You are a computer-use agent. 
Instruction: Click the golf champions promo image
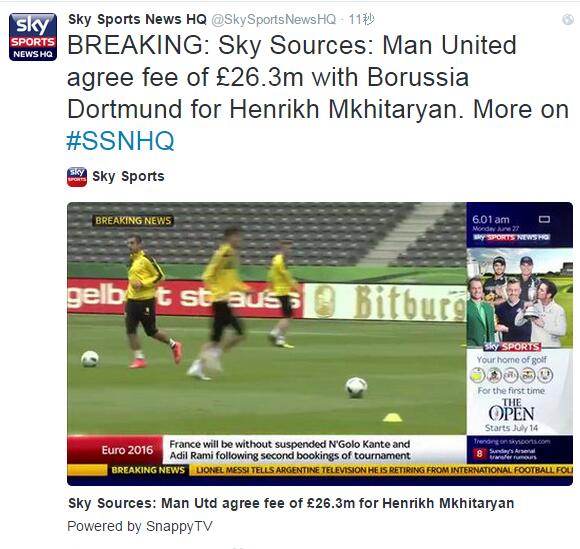[x=520, y=298]
